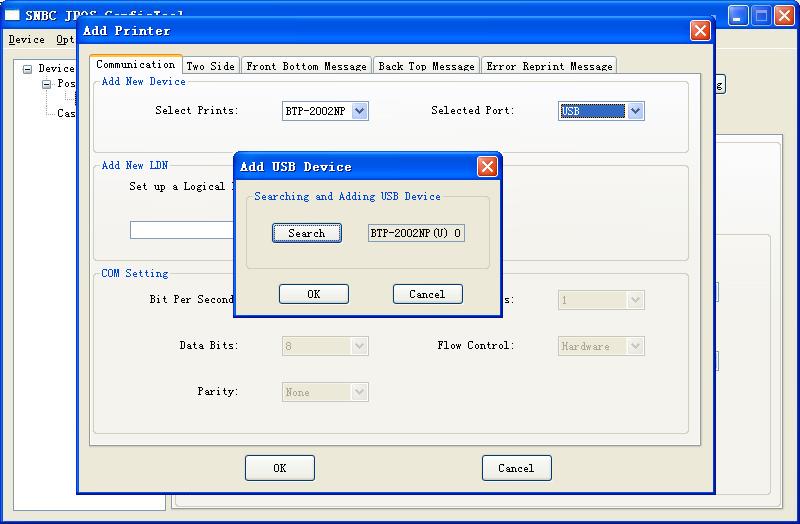Select the BTP-2002NP(U) 0 device field
This screenshot has width=800, height=524.
[416, 233]
